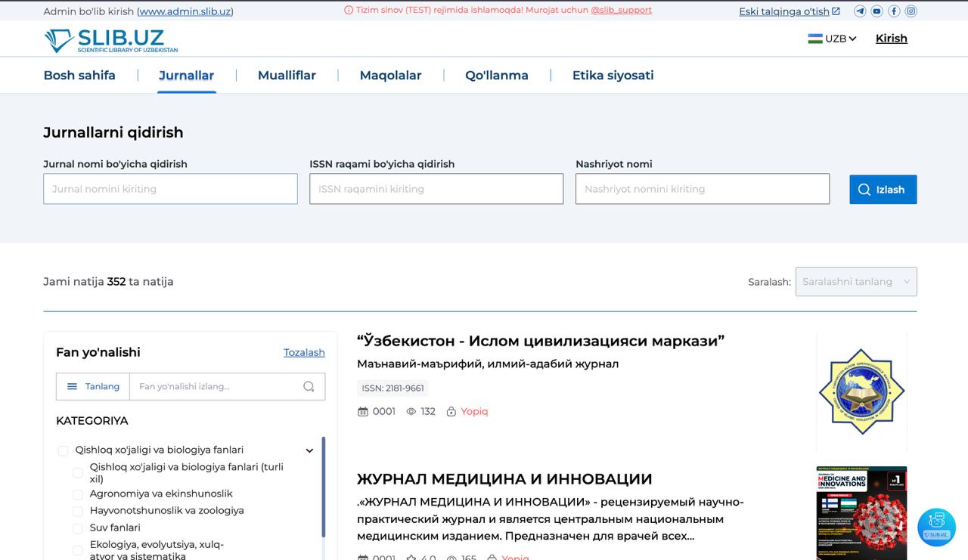
Task: Open the Saralashni tanlang sorting dropdown
Action: click(855, 281)
